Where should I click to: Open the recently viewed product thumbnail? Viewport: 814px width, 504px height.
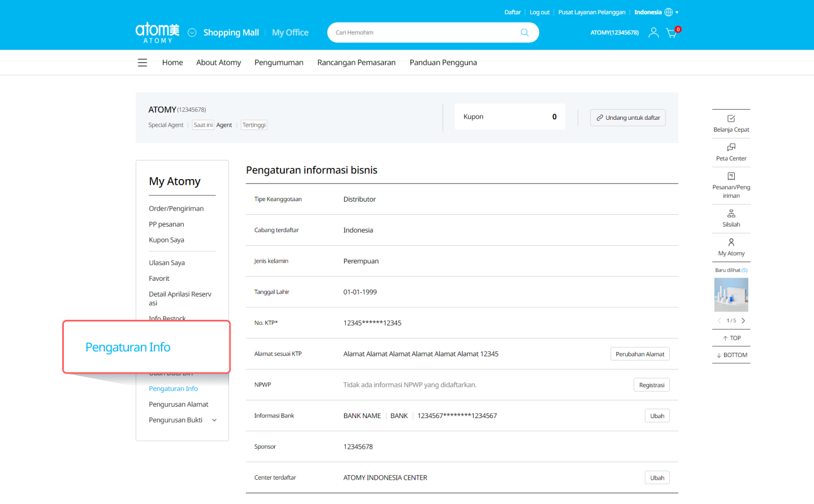coord(731,295)
